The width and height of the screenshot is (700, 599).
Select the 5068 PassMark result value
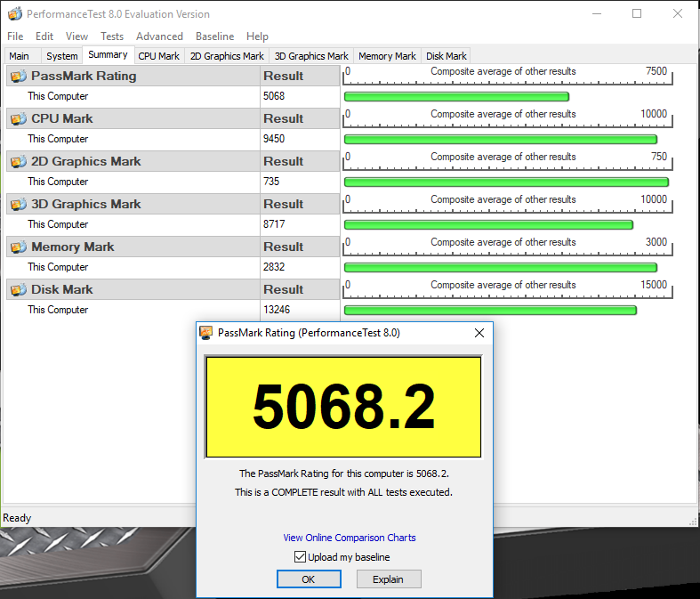(274, 96)
